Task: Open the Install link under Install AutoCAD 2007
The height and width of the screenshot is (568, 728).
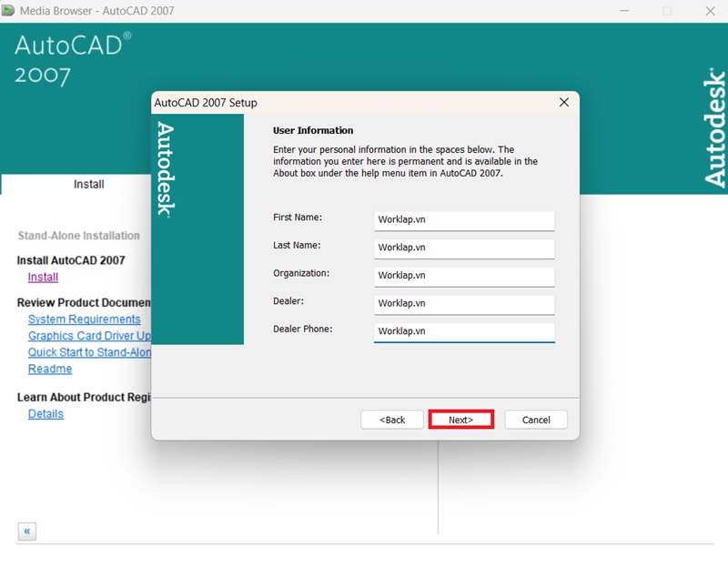Action: (42, 278)
